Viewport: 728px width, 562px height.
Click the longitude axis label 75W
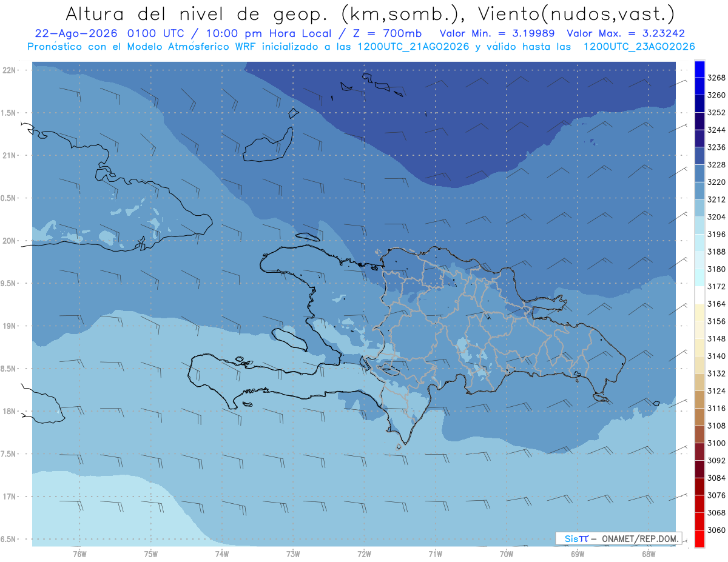[x=151, y=553]
